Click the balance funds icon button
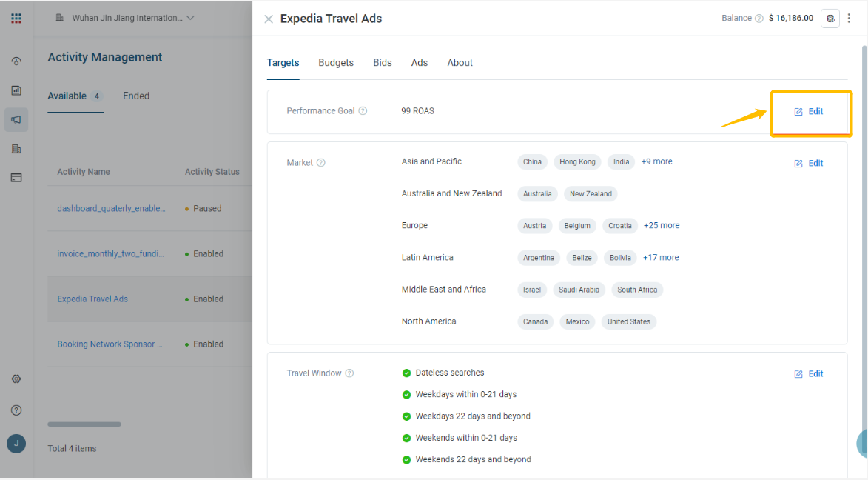 click(x=830, y=19)
